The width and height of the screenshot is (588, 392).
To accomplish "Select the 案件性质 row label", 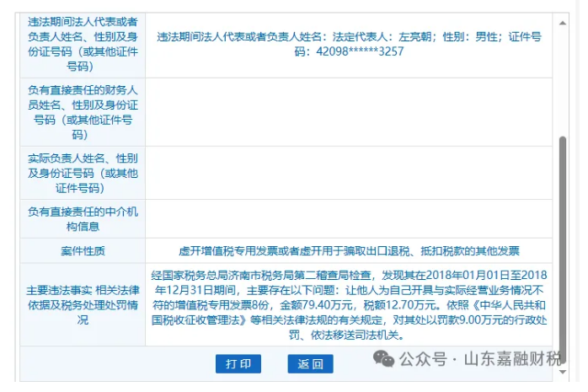I will click(83, 250).
